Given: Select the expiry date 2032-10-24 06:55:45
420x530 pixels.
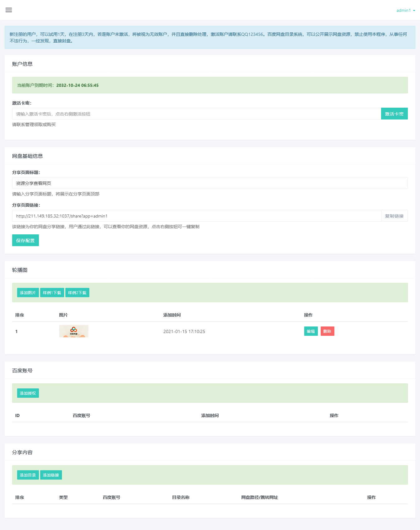Looking at the screenshot, I should point(78,85).
